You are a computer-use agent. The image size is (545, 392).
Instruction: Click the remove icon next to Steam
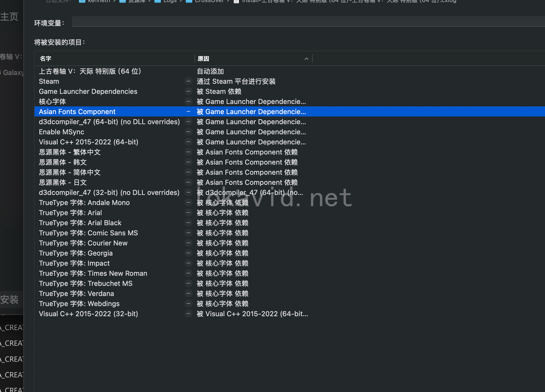click(x=188, y=81)
